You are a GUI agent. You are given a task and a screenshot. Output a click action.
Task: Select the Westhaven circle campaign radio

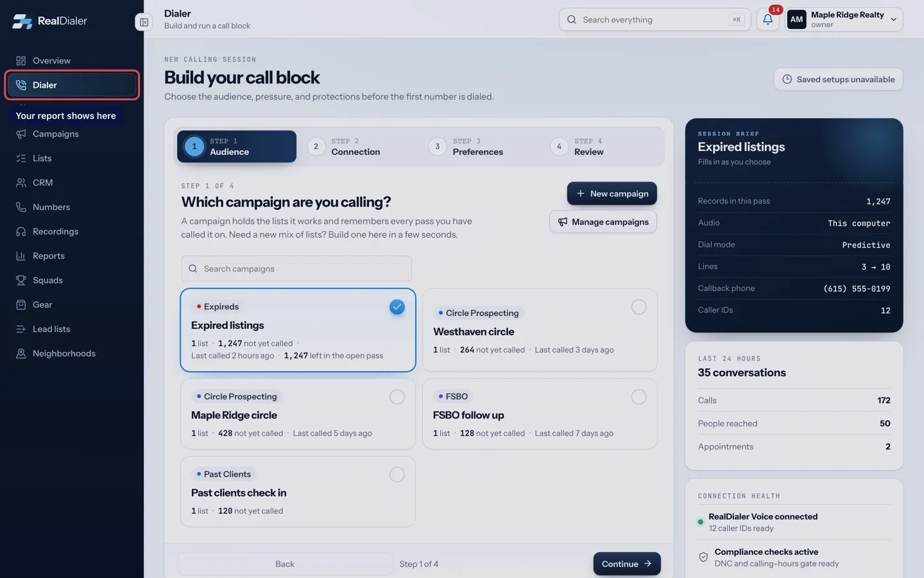tap(639, 307)
